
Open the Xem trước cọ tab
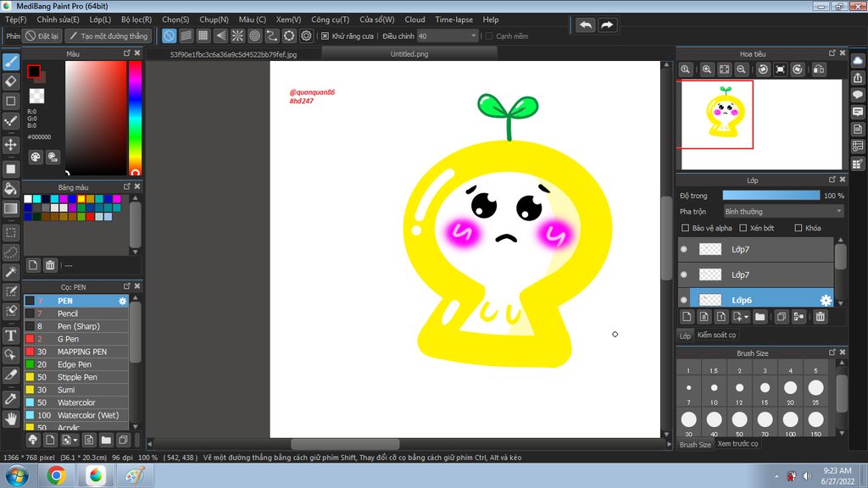(738, 444)
